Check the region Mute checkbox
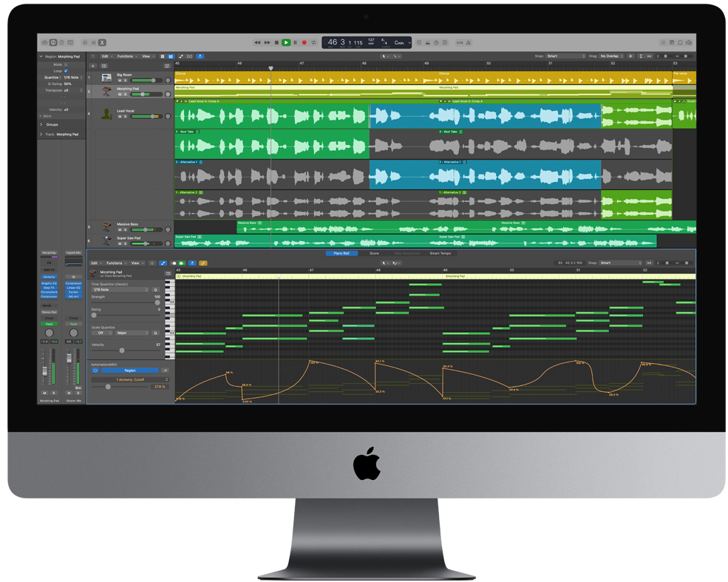 click(x=66, y=64)
